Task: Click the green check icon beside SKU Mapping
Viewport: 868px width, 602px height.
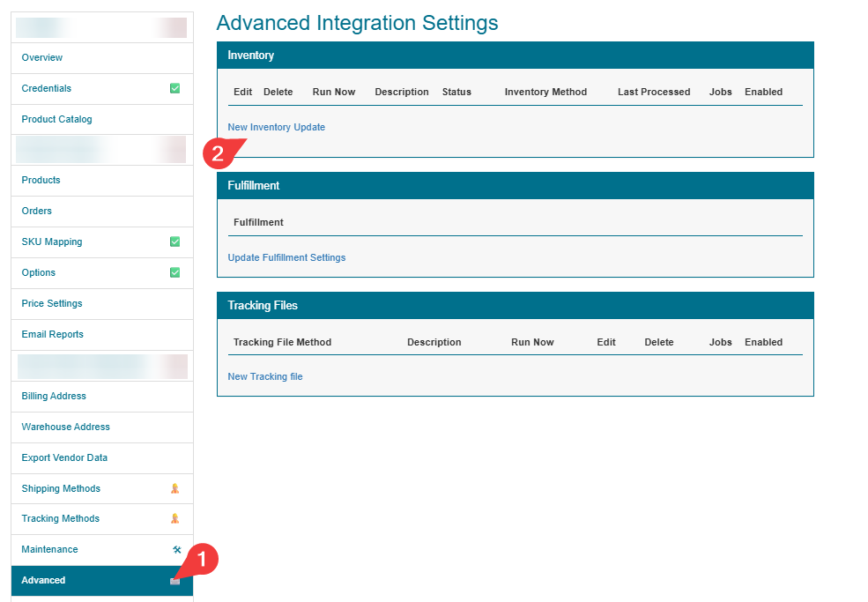Action: pyautogui.click(x=174, y=242)
